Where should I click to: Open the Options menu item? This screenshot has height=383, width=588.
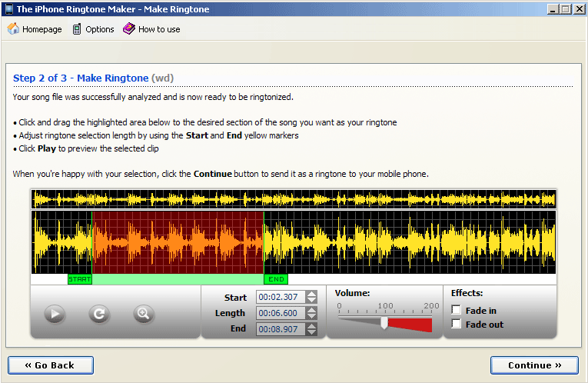click(x=93, y=29)
